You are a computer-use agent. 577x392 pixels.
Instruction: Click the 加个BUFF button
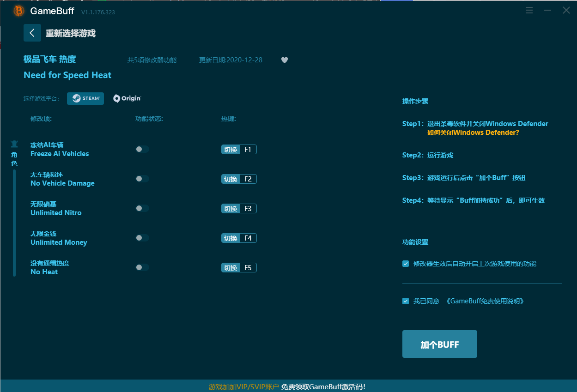pos(440,344)
